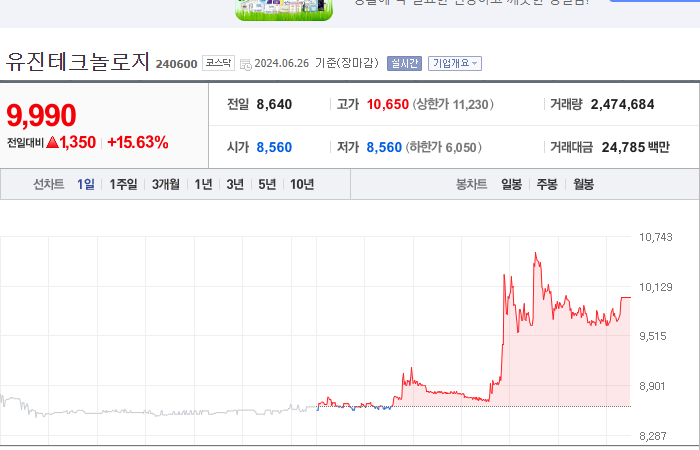
Task: Click the 9,515 axis label
Action: (x=653, y=336)
